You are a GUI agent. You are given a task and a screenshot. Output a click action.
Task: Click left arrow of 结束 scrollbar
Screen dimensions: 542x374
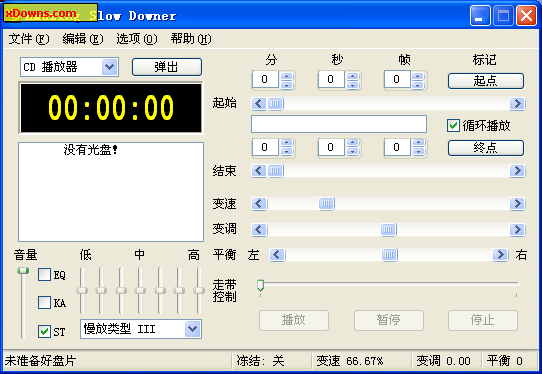pos(259,171)
